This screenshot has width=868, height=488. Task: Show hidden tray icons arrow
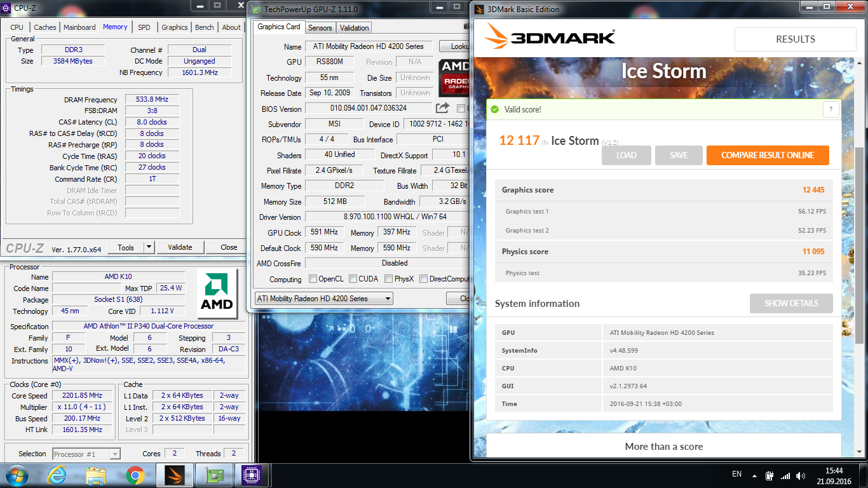754,475
